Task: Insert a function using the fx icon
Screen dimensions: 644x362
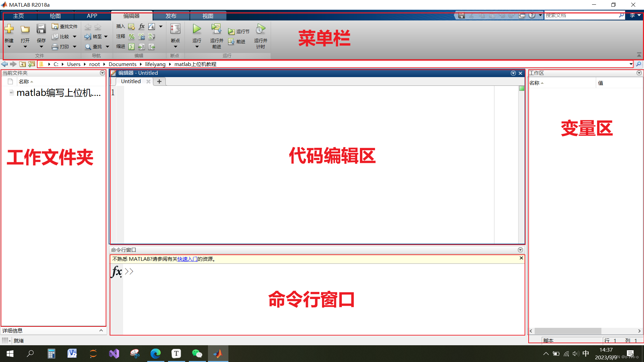Action: (141, 26)
